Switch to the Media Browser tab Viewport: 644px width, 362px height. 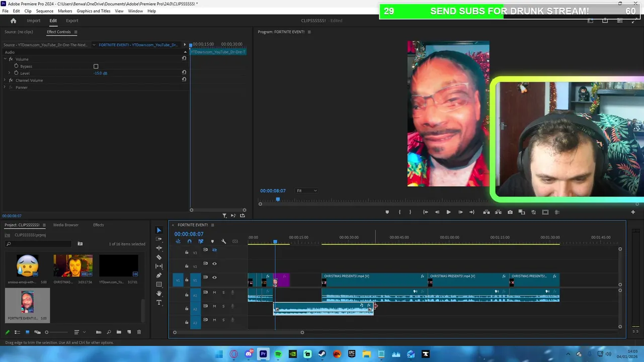pyautogui.click(x=66, y=225)
